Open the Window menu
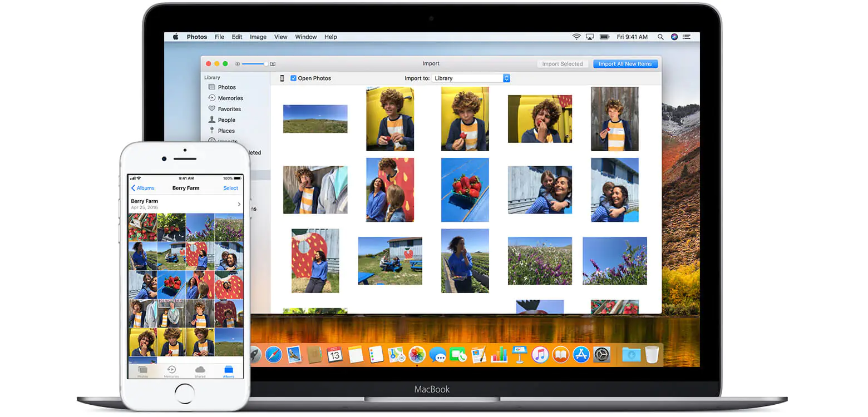This screenshot has width=868, height=417. click(305, 37)
